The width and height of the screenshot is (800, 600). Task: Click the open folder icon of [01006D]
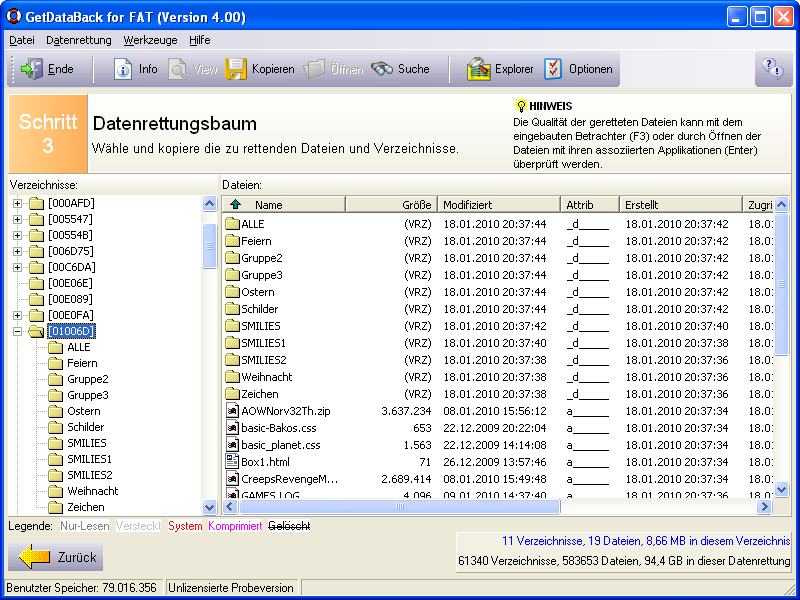(36, 331)
